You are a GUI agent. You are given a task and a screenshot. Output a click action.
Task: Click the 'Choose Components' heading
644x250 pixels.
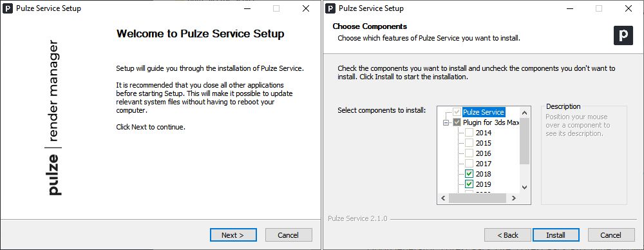pyautogui.click(x=370, y=26)
